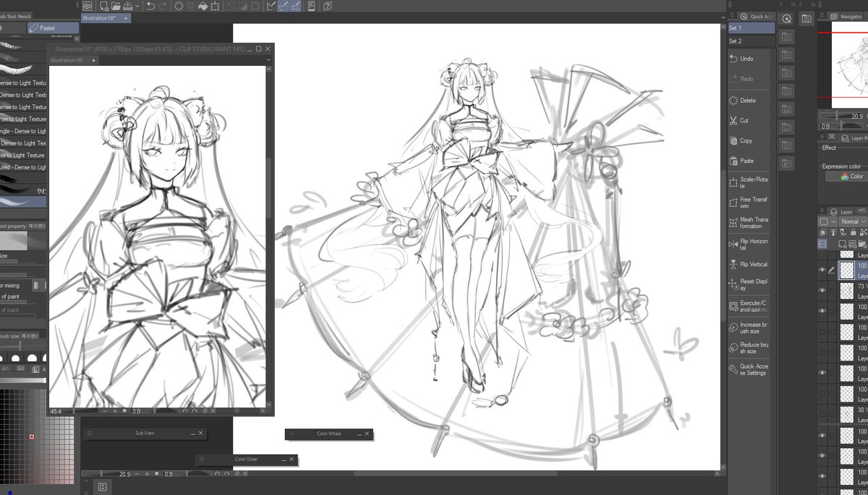
Task: Click the highlighted swatch in color set
Action: click(32, 436)
